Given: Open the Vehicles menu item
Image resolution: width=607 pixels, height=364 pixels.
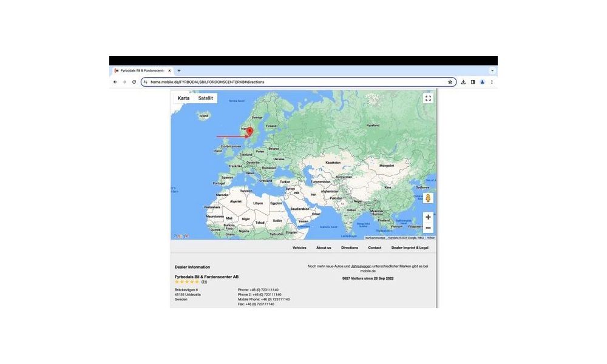Looking at the screenshot, I should tap(299, 248).
